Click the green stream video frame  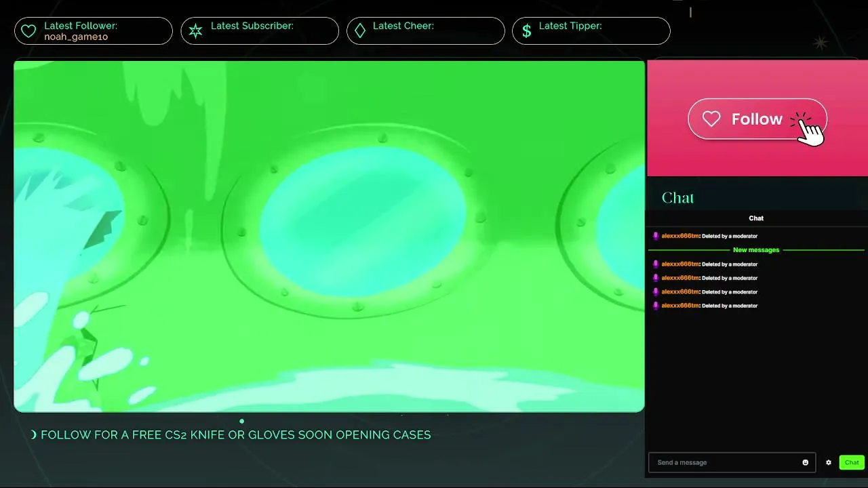(x=329, y=236)
